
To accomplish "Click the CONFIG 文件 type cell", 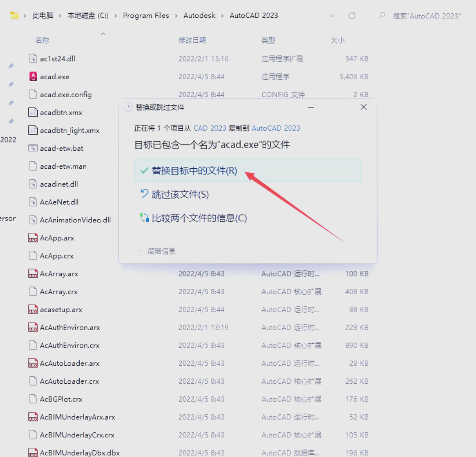I will click(x=283, y=94).
